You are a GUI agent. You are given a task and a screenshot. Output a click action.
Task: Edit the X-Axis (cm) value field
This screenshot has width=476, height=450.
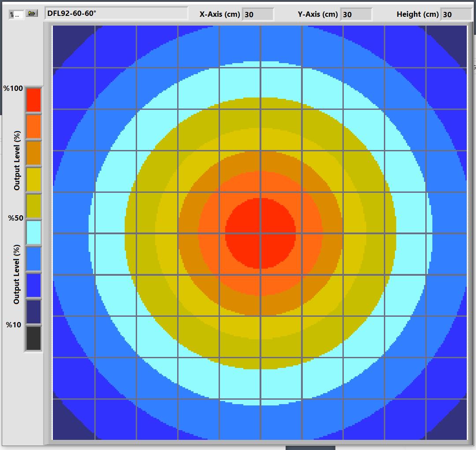258,14
